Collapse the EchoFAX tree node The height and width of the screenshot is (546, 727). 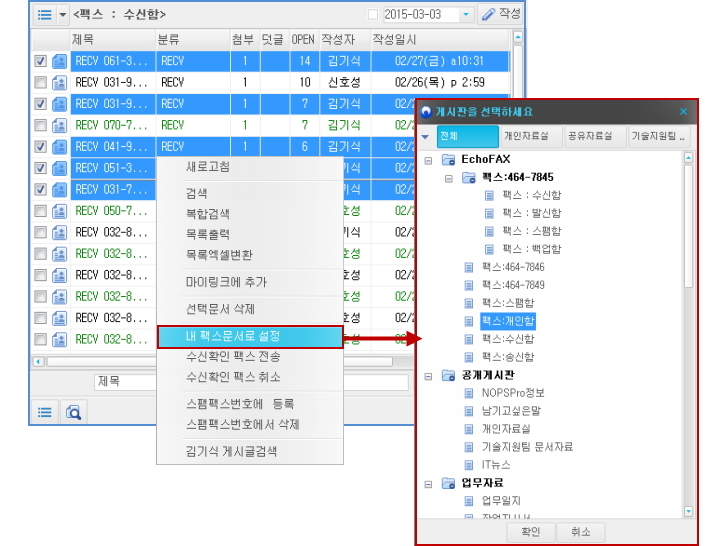click(x=428, y=160)
